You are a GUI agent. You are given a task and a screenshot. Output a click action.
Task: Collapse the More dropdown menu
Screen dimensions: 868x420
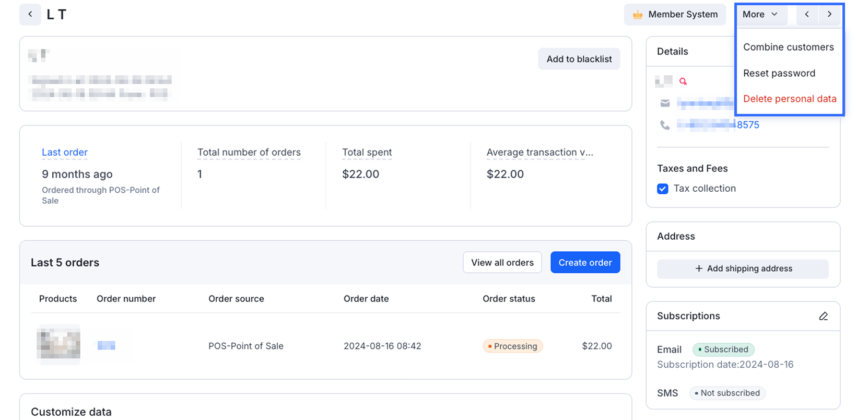pyautogui.click(x=760, y=15)
